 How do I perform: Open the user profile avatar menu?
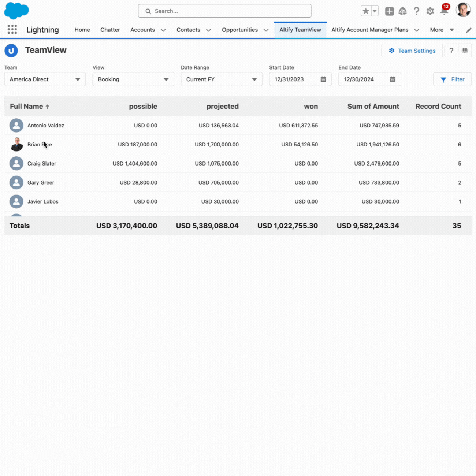tap(463, 10)
